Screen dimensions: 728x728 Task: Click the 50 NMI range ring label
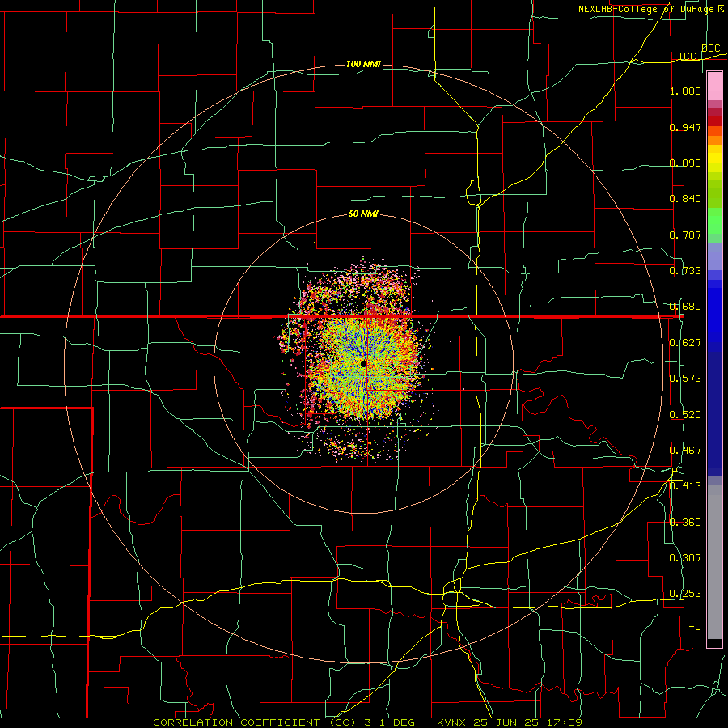pos(363,214)
